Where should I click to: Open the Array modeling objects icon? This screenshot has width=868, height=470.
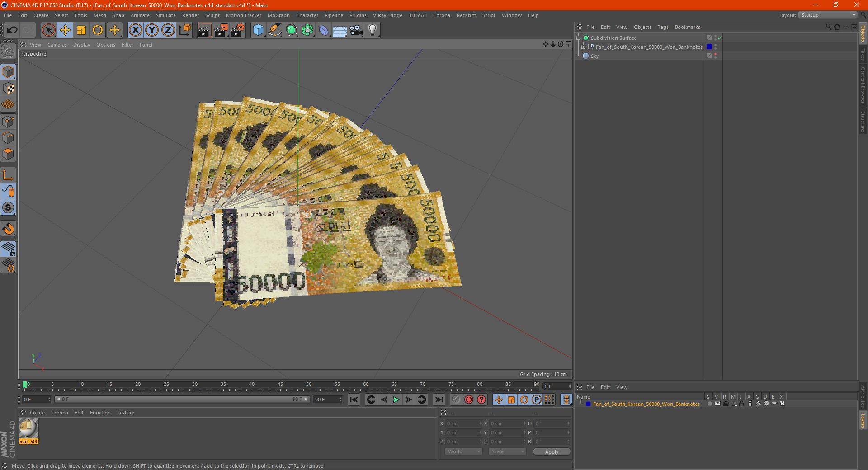click(307, 30)
